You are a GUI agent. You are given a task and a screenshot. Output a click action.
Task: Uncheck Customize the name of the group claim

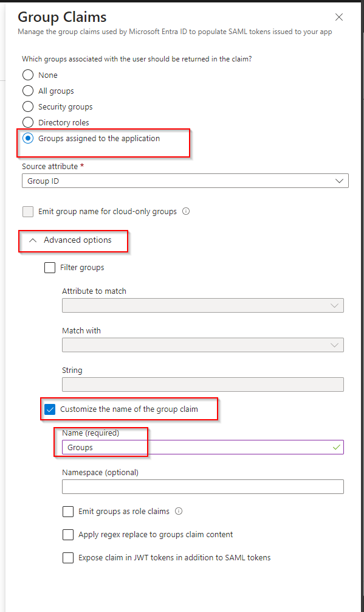point(50,409)
